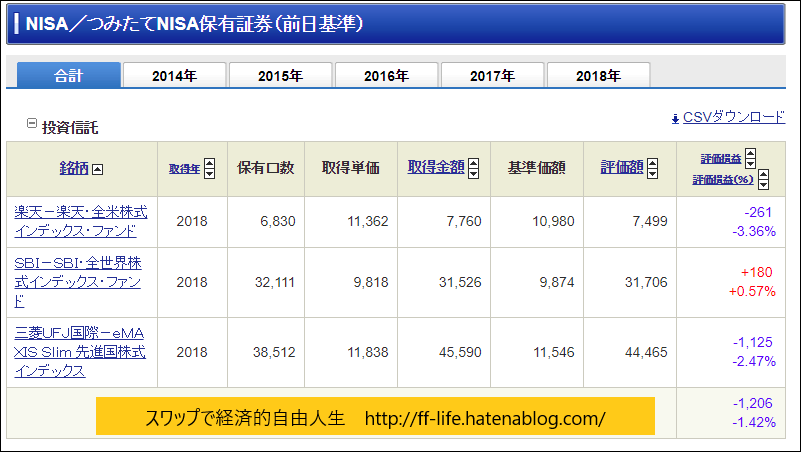Sort 銘柄 column using its arrow icon
Image resolution: width=801 pixels, height=452 pixels.
[98, 169]
